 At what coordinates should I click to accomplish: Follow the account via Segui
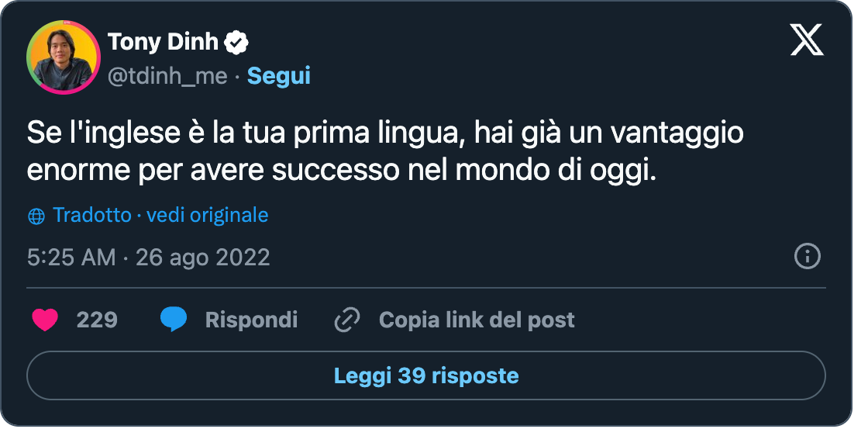coord(278,76)
